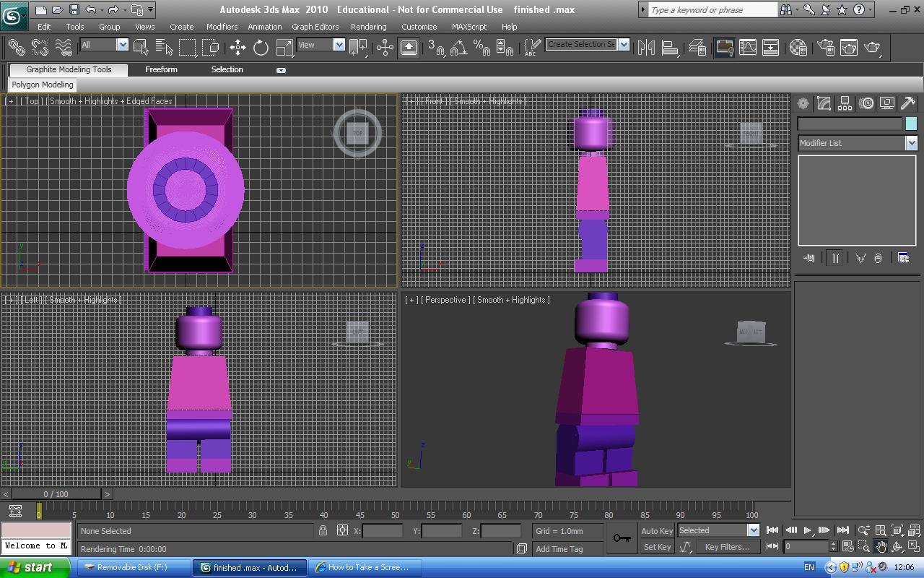Open the Create Selection Set dropdown
Screen dimensions: 924x578
(x=624, y=45)
